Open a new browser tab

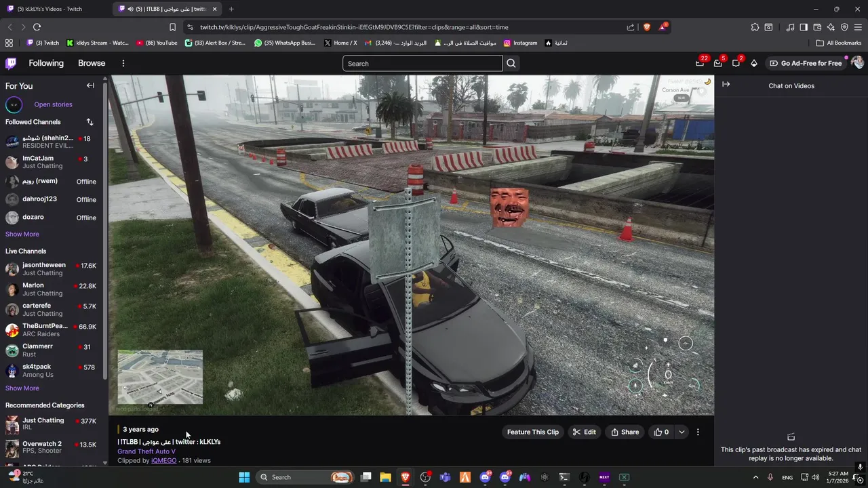point(231,9)
